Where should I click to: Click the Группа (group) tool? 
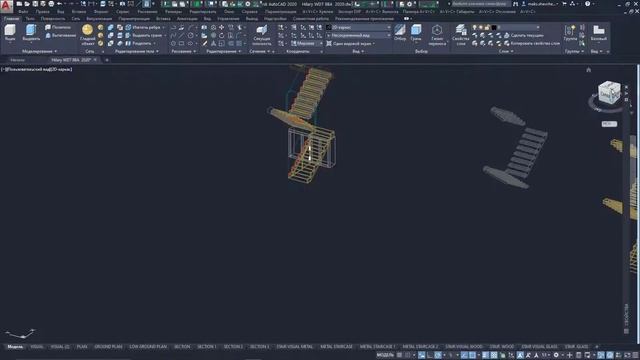(x=570, y=33)
